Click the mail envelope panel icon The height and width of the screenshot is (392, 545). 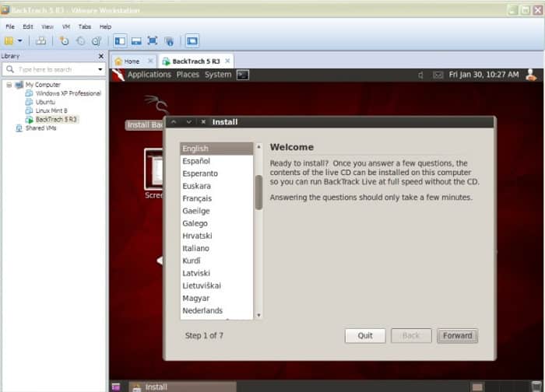(x=438, y=75)
